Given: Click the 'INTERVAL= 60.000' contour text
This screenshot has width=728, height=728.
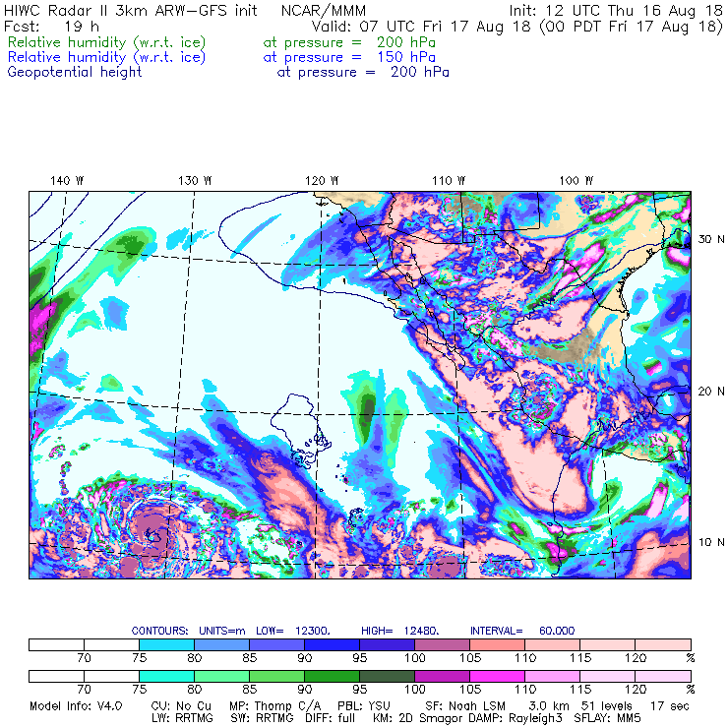Looking at the screenshot, I should click(522, 631).
